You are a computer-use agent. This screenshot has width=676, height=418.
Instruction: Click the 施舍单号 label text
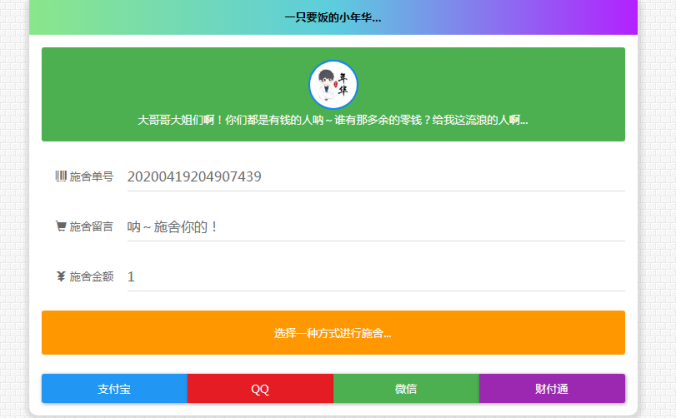coord(91,176)
